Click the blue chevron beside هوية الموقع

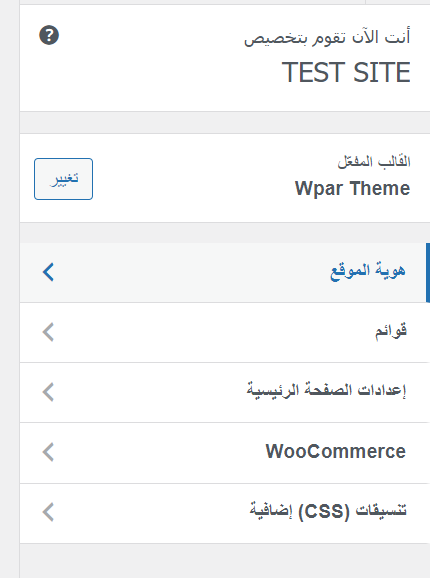tap(48, 272)
